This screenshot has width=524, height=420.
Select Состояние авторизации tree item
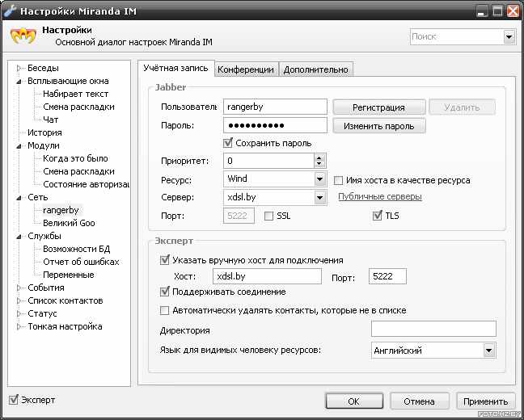click(86, 184)
